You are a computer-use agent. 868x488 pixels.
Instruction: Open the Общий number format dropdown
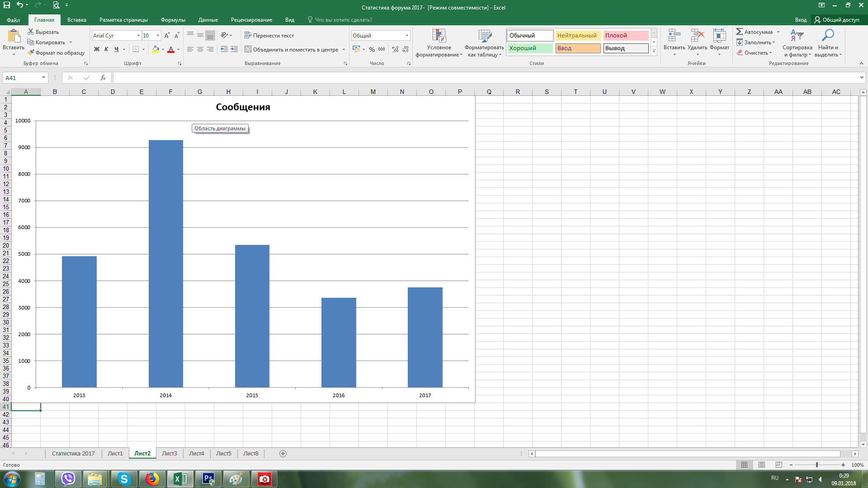coord(407,35)
